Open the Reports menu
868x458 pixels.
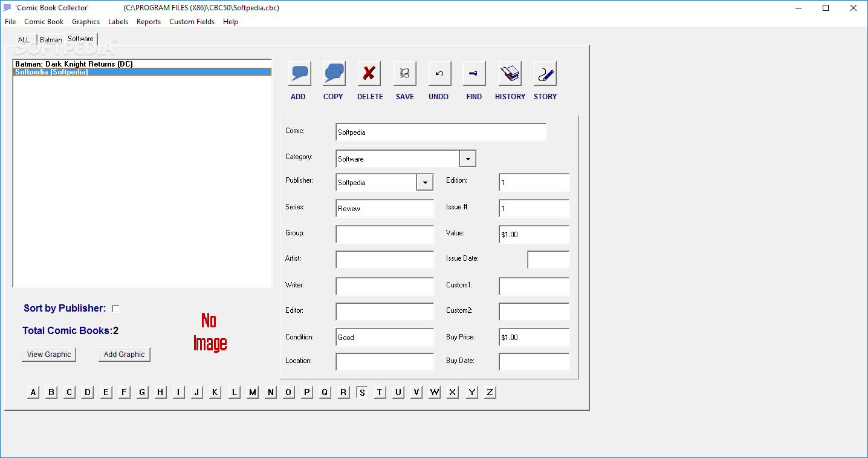149,22
